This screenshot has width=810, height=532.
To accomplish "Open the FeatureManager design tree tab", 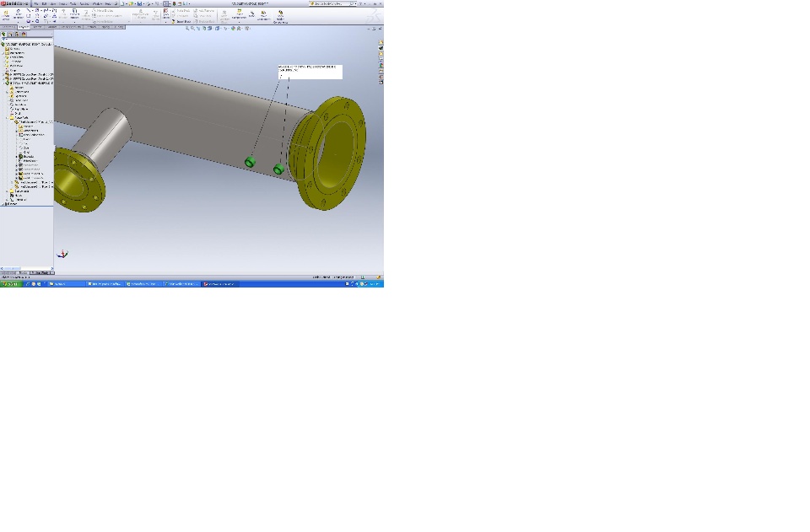I will point(3,34).
